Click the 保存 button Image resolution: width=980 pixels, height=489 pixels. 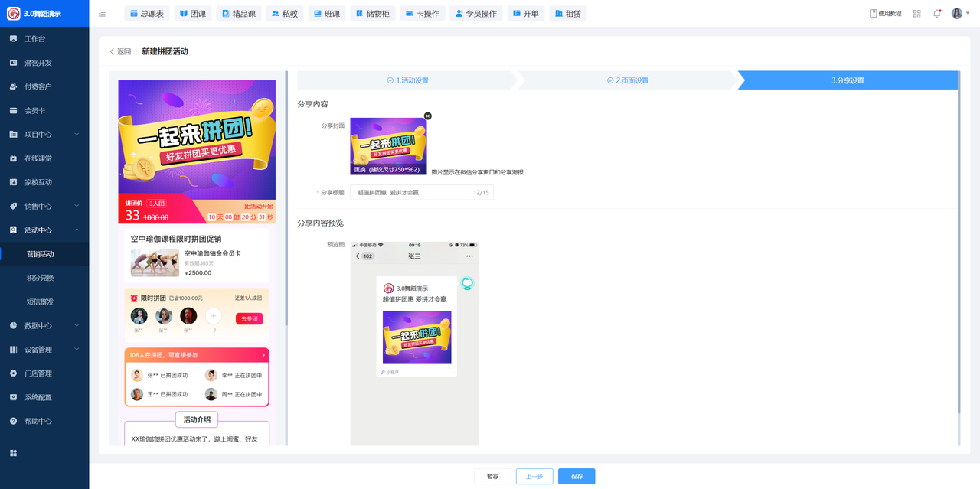pyautogui.click(x=576, y=477)
